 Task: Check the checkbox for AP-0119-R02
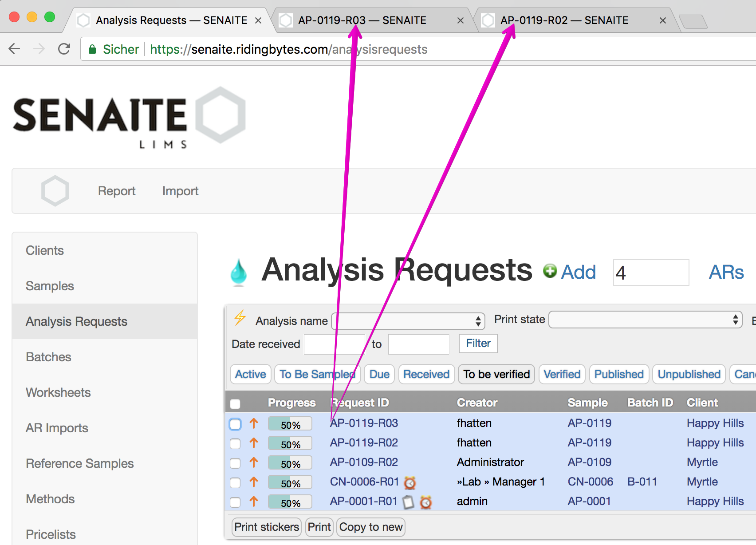(x=235, y=443)
